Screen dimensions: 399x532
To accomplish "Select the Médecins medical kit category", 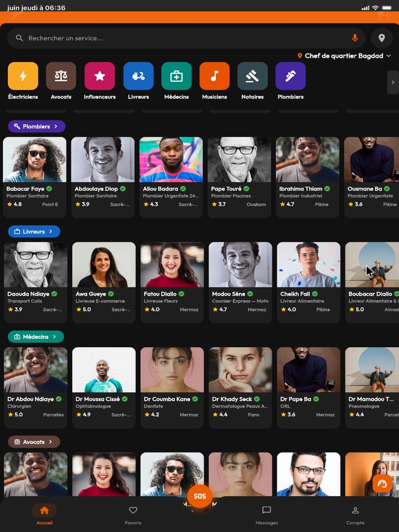I will (x=177, y=76).
